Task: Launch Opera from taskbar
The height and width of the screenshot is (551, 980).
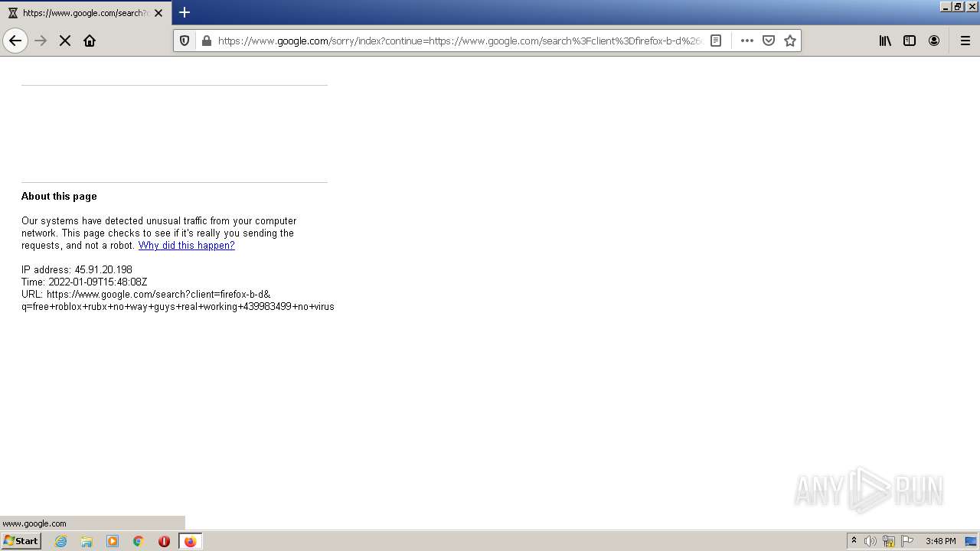Action: 164,541
